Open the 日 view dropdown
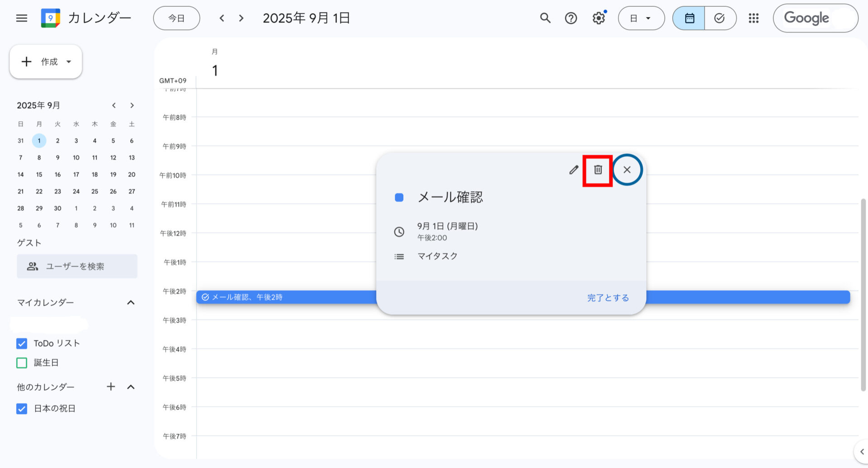 (641, 18)
